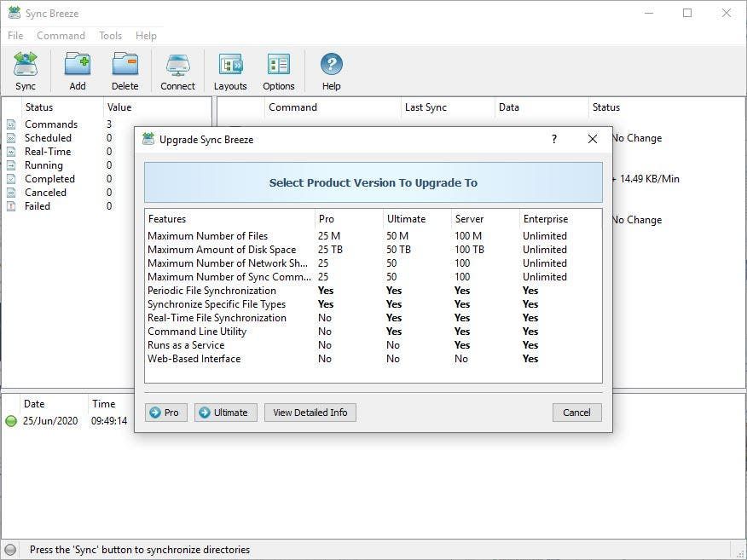The height and width of the screenshot is (560, 747).
Task: Select the Web-Based Interface row
Action: pos(373,359)
